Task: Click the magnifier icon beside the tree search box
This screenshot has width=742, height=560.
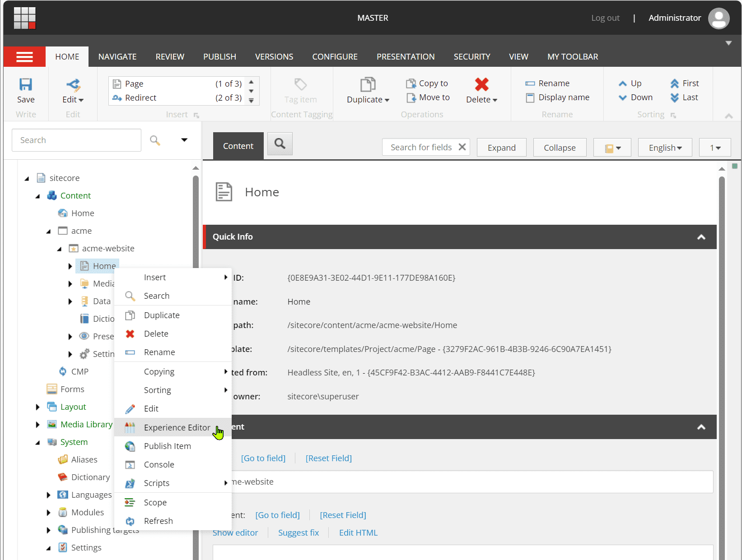Action: pyautogui.click(x=155, y=140)
